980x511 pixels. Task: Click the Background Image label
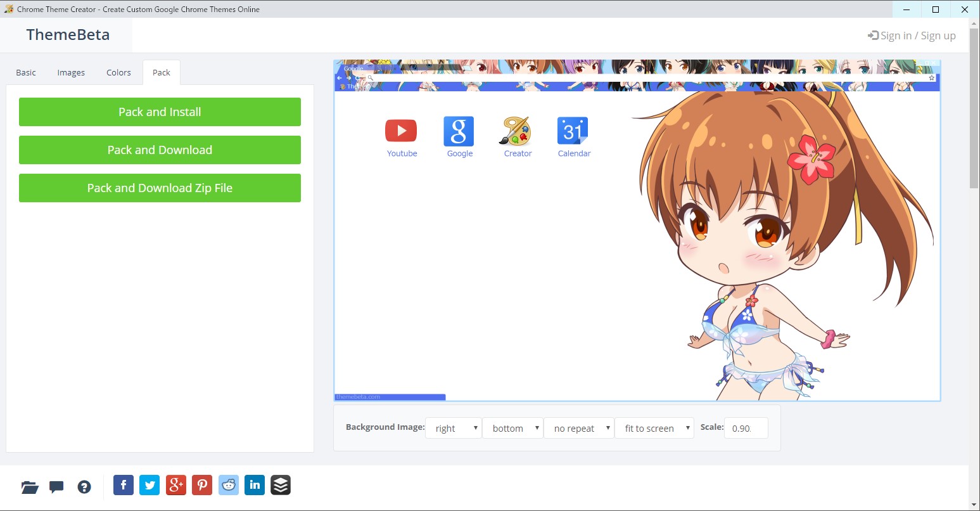click(x=385, y=427)
